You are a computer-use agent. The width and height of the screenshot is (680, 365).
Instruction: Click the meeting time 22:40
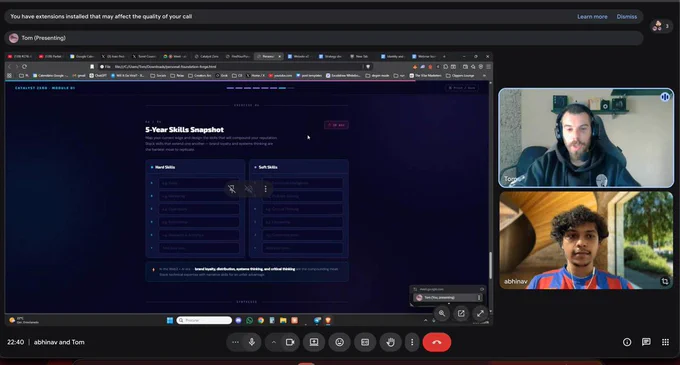tap(16, 342)
